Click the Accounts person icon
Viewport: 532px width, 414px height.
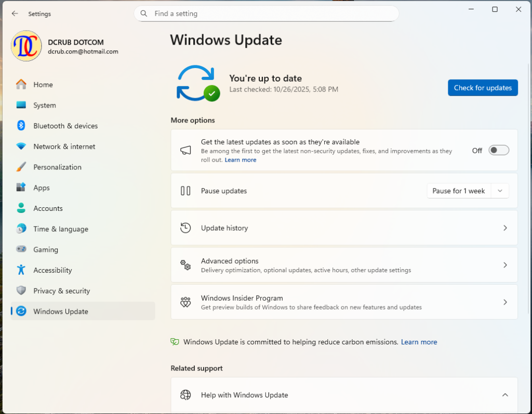(x=21, y=208)
